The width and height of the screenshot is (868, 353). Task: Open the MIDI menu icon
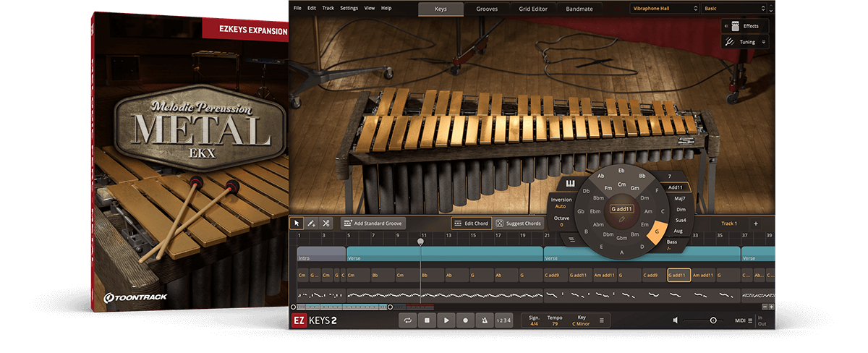[x=750, y=320]
